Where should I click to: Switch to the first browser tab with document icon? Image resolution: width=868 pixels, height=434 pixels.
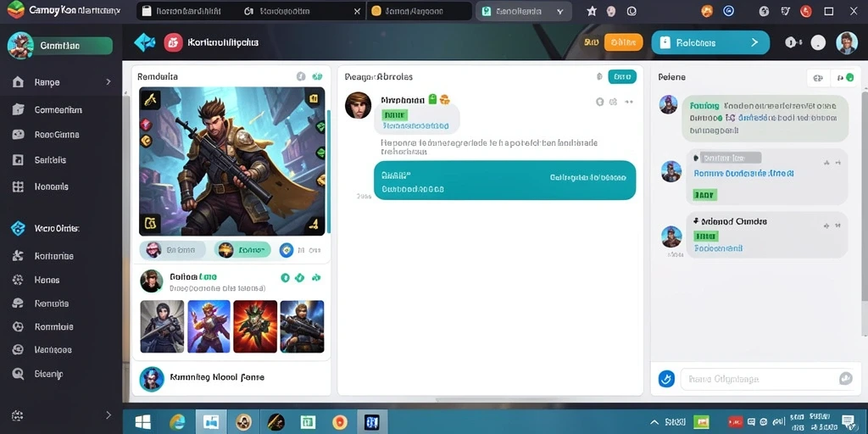[x=183, y=11]
